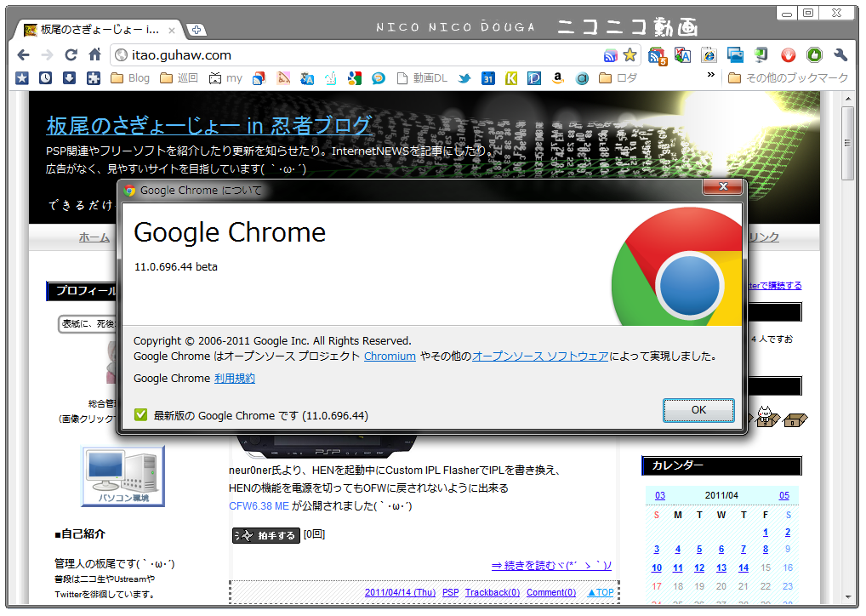
Task: Open the Trackback(0) link
Action: (493, 592)
